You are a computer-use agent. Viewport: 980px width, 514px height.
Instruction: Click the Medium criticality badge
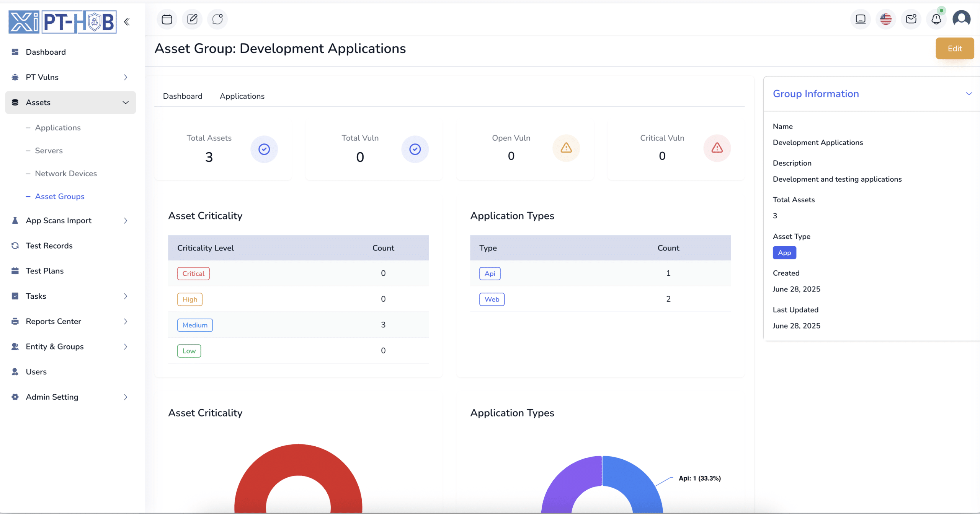[x=195, y=325]
